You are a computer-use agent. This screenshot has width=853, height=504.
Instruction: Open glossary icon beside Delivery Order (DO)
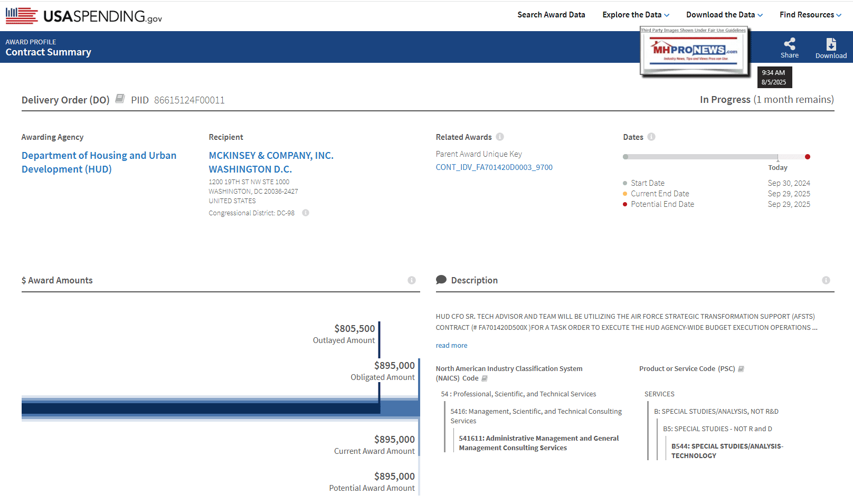pos(120,99)
